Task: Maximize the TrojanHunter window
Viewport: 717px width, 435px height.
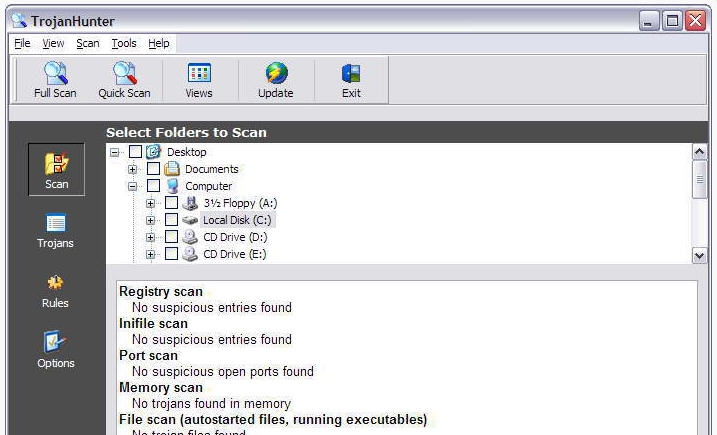Action: click(x=672, y=21)
